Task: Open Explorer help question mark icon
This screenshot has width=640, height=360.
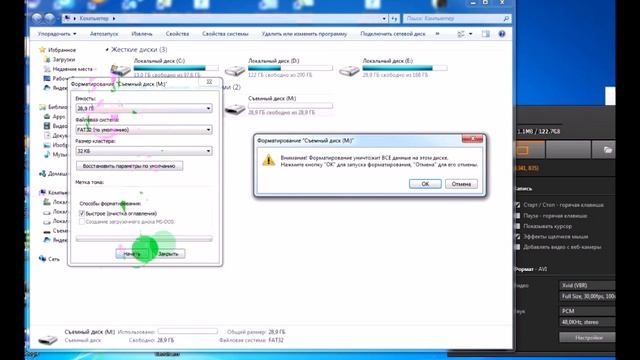Action: point(502,34)
